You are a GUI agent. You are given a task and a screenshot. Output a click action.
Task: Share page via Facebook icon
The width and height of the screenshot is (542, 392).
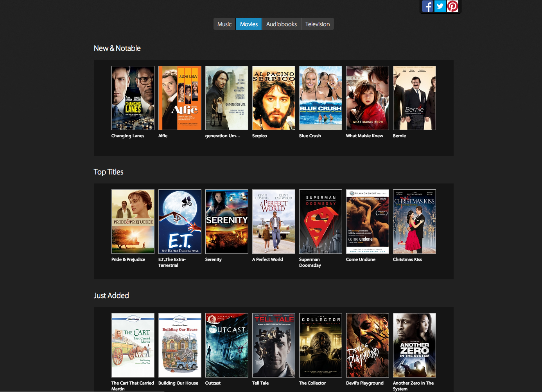[427, 6]
